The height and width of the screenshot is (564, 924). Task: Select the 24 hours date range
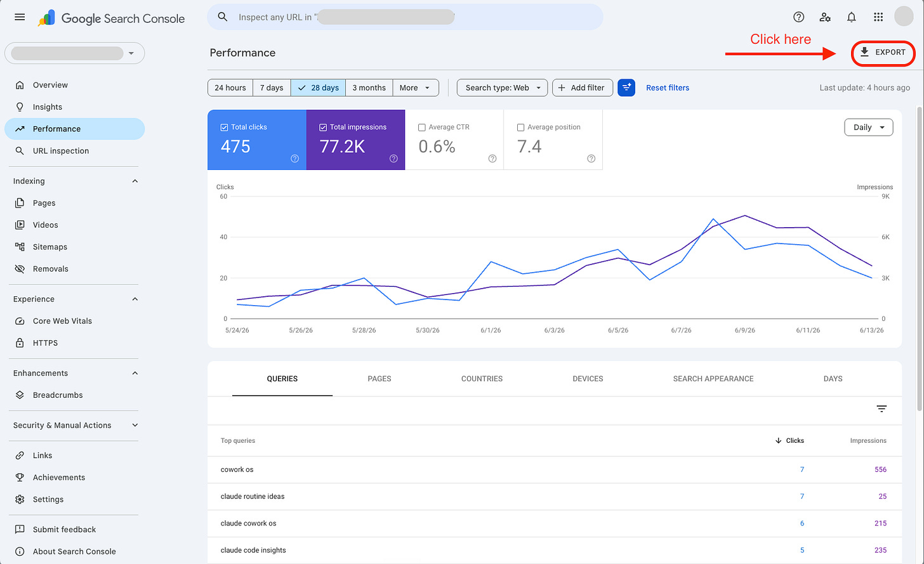tap(230, 88)
